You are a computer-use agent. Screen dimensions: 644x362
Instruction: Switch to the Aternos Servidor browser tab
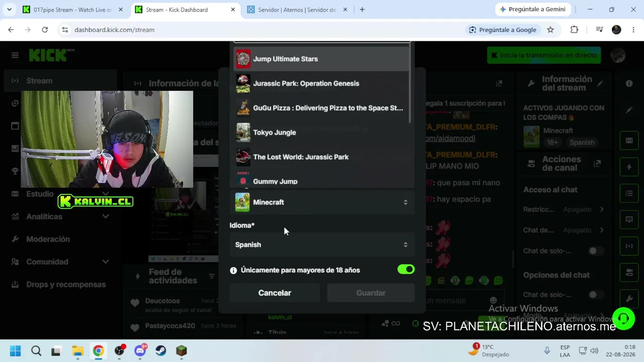click(x=296, y=10)
